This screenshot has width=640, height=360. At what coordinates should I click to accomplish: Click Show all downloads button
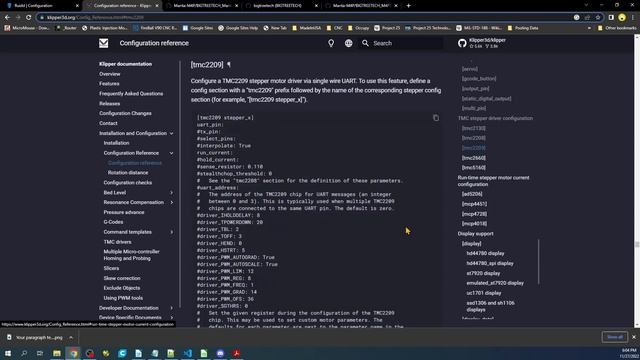coord(614,337)
